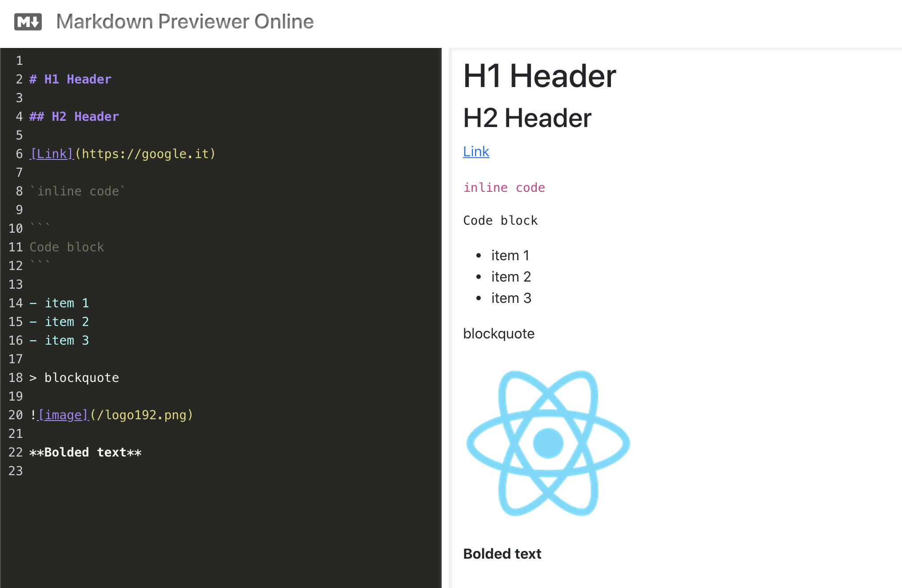Click '- item 3' in the editor
902x588 pixels.
59,340
